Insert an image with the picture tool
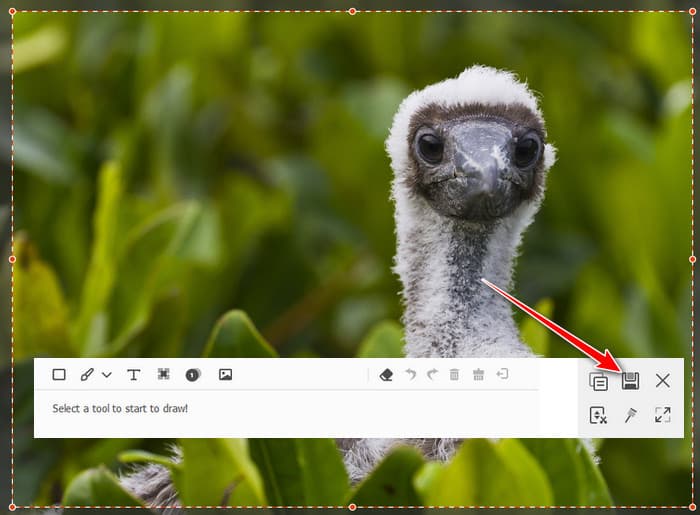 click(x=225, y=375)
